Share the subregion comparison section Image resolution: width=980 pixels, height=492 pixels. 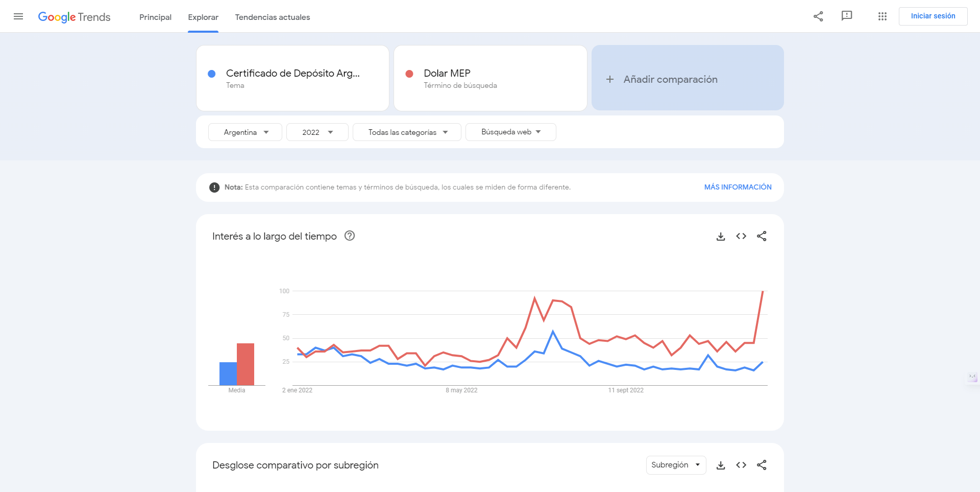pos(762,465)
